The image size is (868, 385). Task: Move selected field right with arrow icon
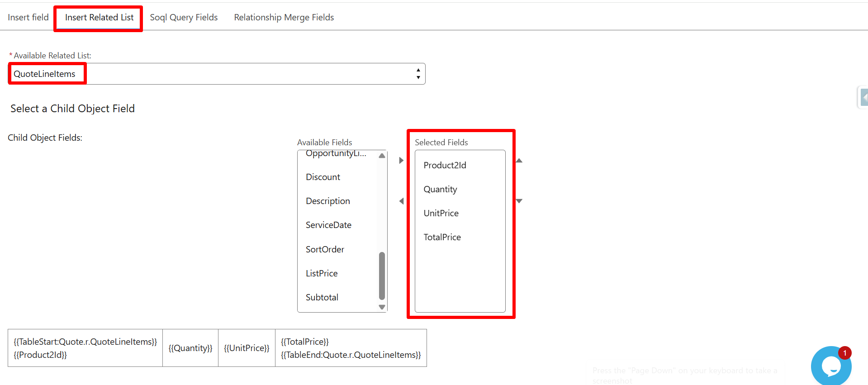pyautogui.click(x=401, y=161)
